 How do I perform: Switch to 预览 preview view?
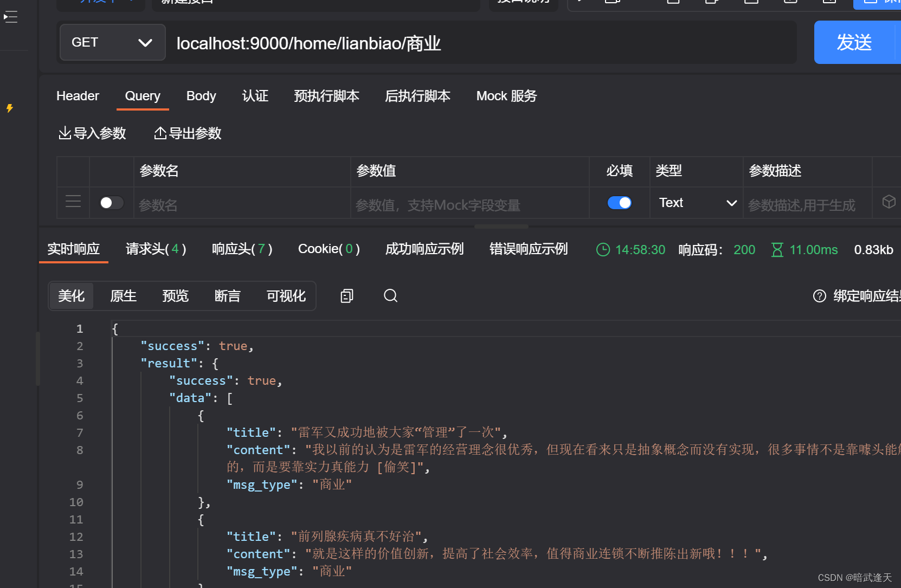pyautogui.click(x=176, y=296)
